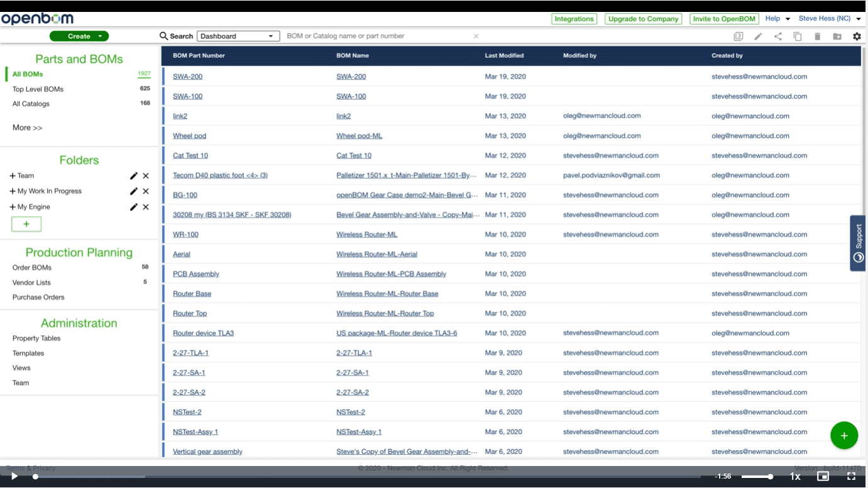The height and width of the screenshot is (488, 868).
Task: Click the share icon in top toolbar
Action: coord(778,36)
